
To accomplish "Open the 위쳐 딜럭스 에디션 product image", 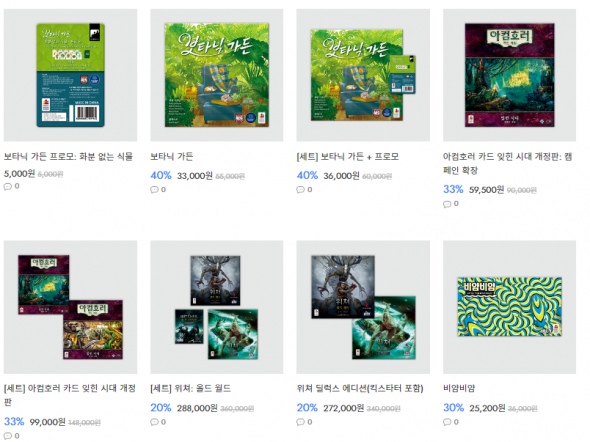I will tap(363, 307).
